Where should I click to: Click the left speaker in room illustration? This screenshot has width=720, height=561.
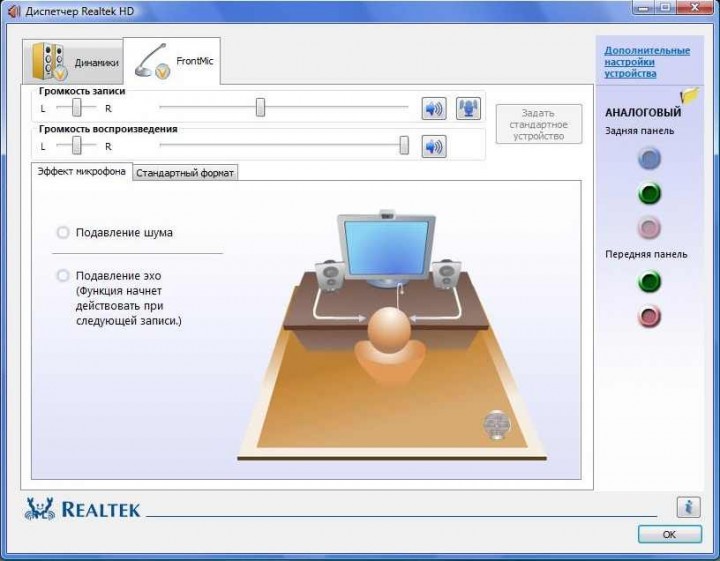pyautogui.click(x=330, y=276)
